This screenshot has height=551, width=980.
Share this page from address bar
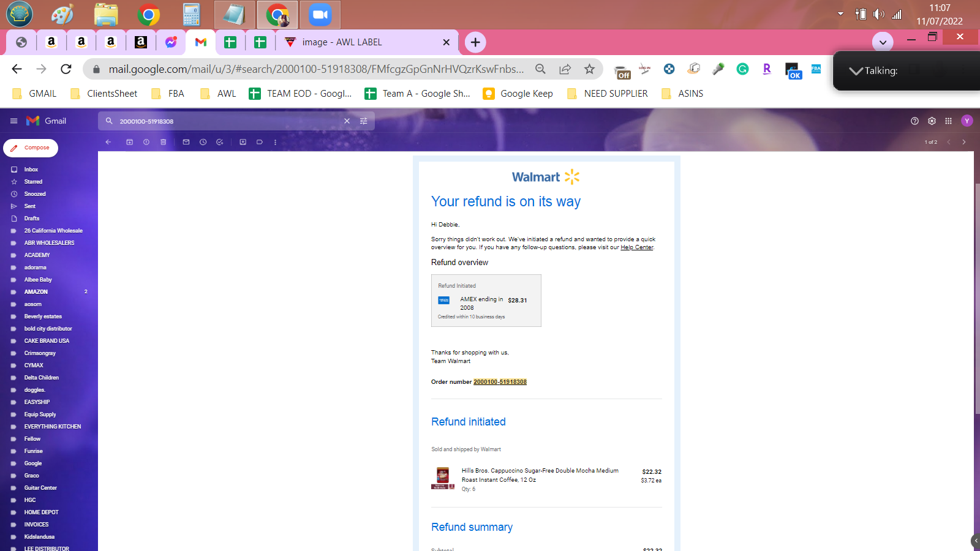565,69
